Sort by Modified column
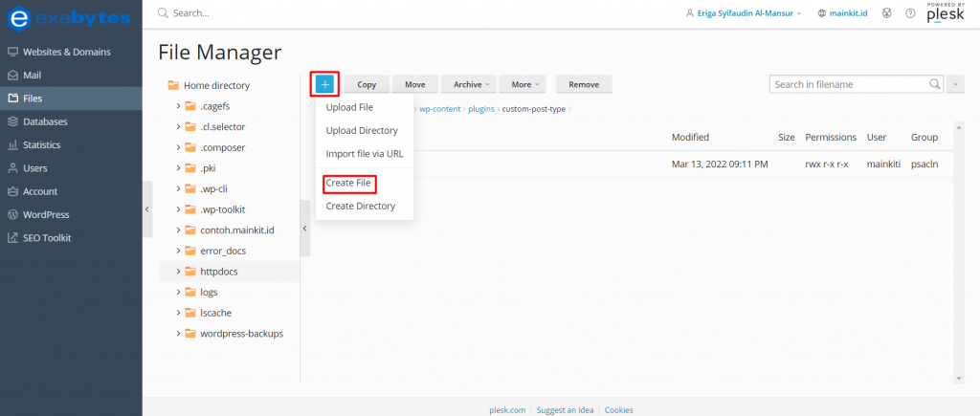 [x=690, y=137]
